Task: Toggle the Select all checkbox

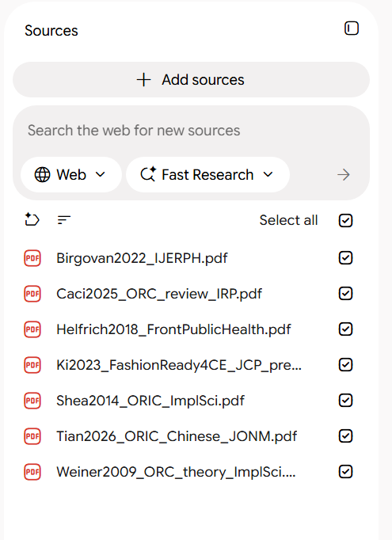Action: coord(345,220)
